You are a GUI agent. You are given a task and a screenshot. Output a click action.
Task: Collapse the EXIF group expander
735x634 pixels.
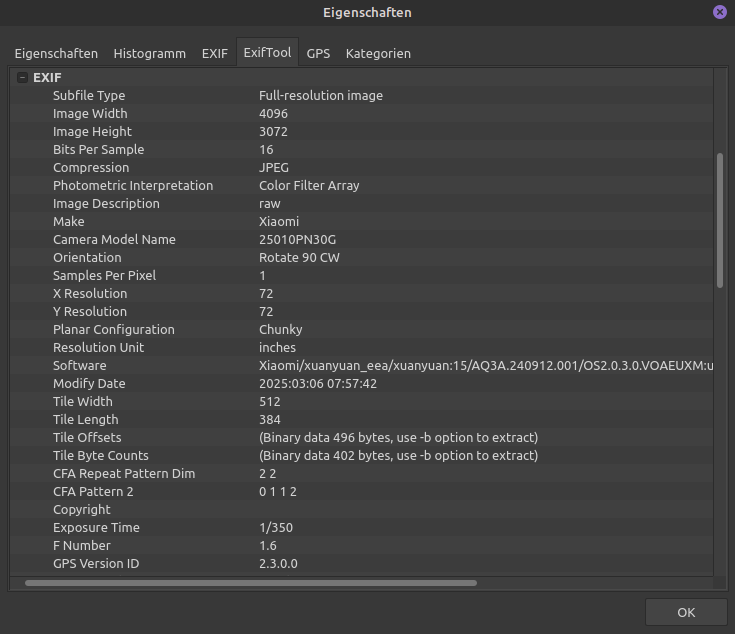pyautogui.click(x=22, y=78)
